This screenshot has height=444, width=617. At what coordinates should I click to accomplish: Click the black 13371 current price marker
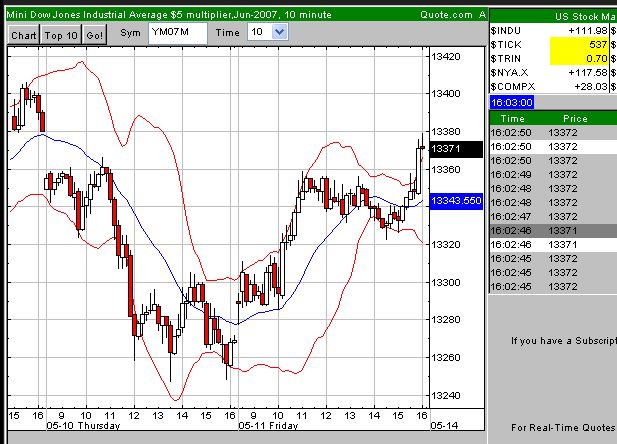coord(456,149)
